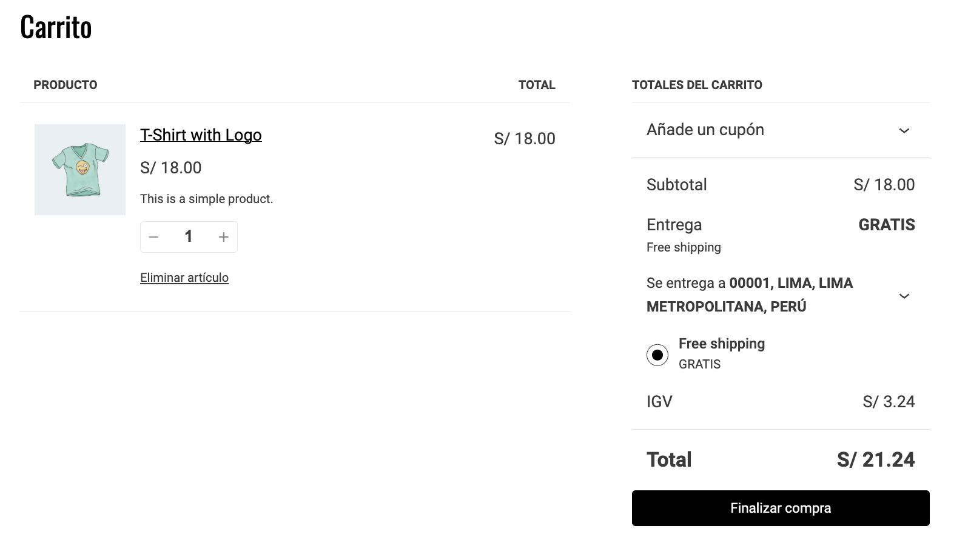Image resolution: width=968 pixels, height=560 pixels.
Task: Remove item via Eliminar artículo link
Action: pyautogui.click(x=184, y=278)
